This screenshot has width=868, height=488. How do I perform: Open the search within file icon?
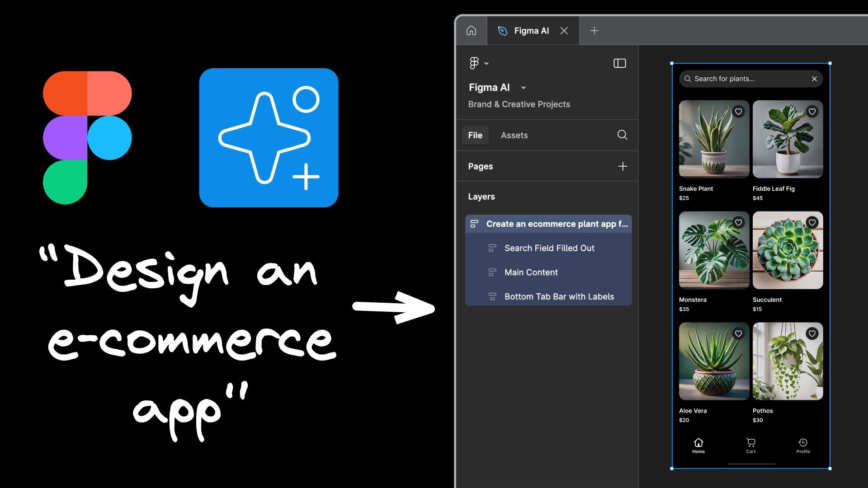(622, 135)
